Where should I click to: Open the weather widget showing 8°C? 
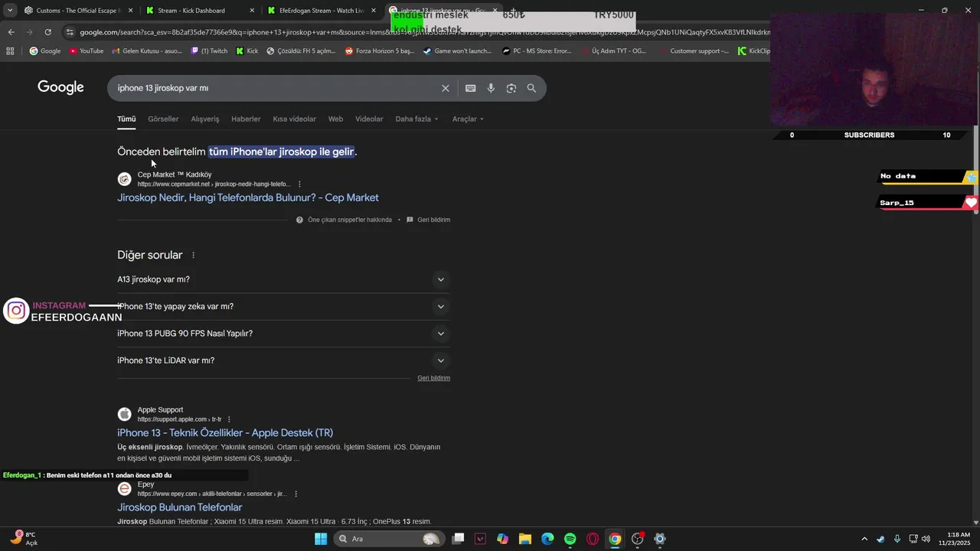tap(23, 539)
